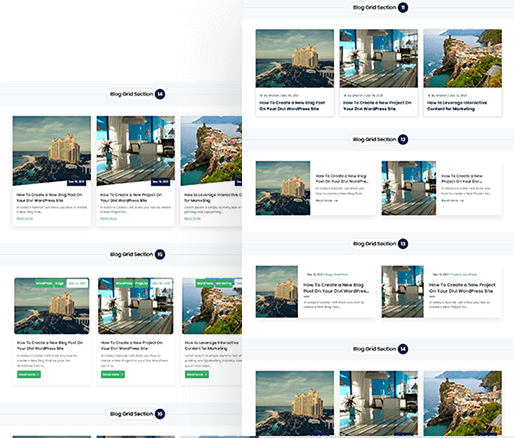
Task: Open office thumbnail in Section 13 card
Action: [x=403, y=292]
